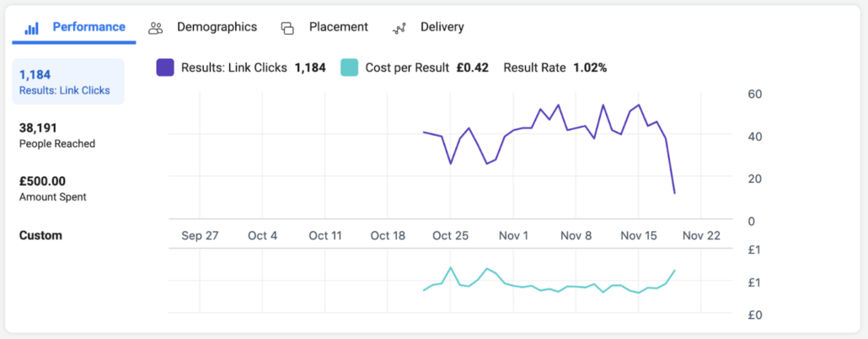The height and width of the screenshot is (339, 868).
Task: Click the Nov 1 axis date
Action: tap(513, 235)
